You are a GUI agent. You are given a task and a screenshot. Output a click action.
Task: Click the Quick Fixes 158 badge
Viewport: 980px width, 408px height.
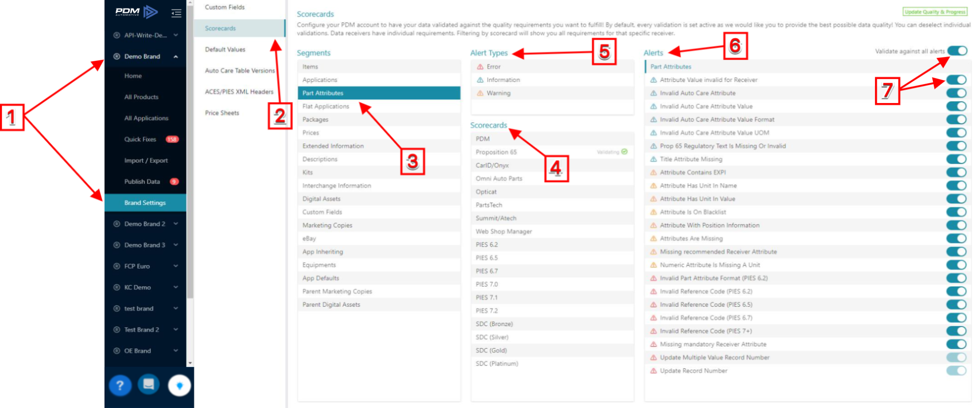point(172,139)
